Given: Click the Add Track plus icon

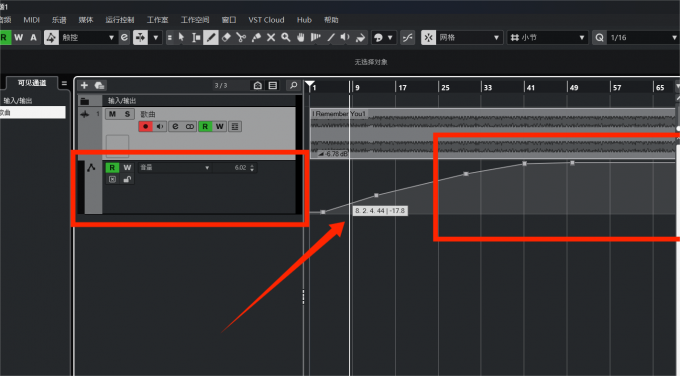Looking at the screenshot, I should point(84,85).
